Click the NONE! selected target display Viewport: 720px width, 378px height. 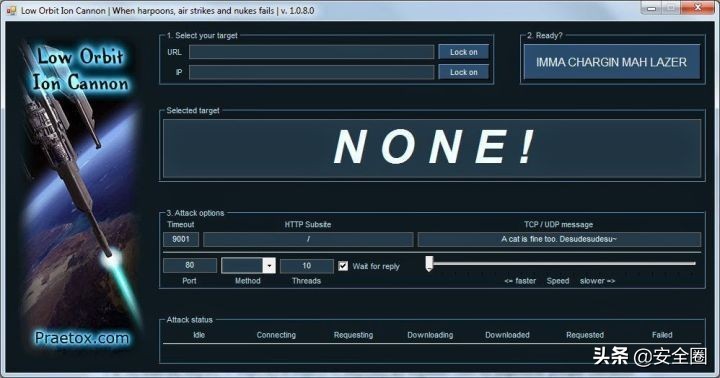click(432, 148)
